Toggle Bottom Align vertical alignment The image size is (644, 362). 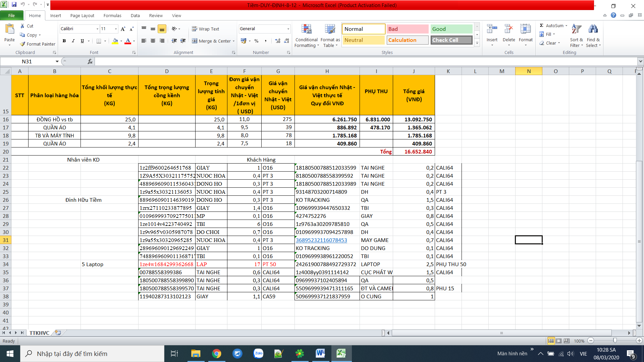click(162, 29)
